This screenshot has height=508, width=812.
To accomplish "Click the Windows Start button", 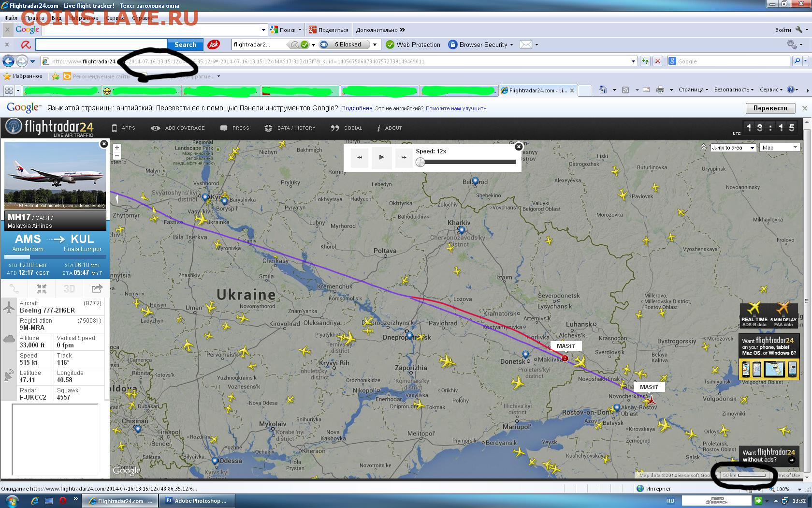I will point(11,501).
